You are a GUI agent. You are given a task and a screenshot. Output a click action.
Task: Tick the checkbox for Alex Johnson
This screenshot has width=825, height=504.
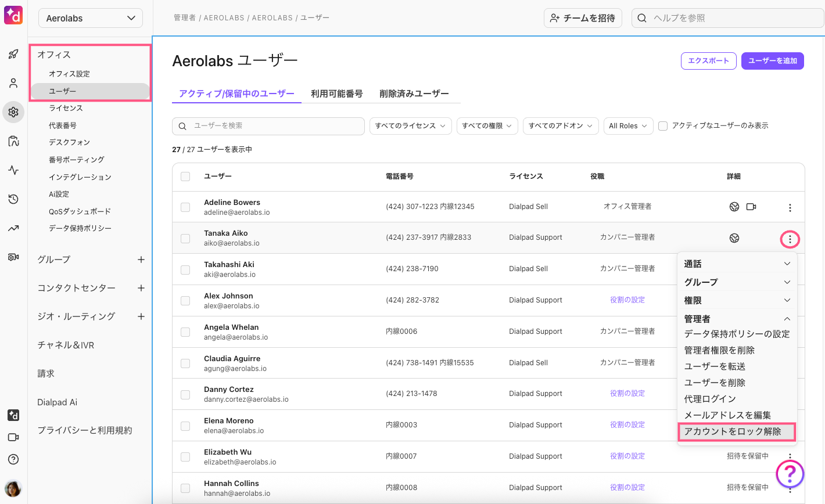click(185, 301)
